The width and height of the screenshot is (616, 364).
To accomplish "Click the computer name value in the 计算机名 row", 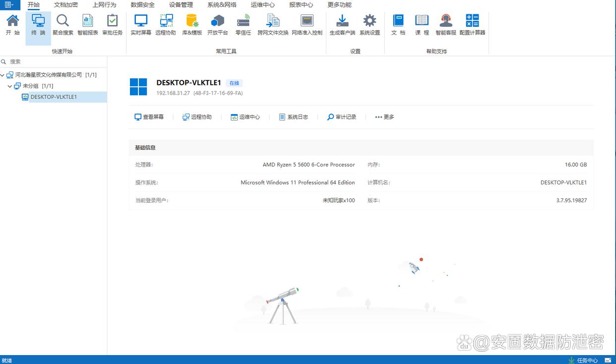I will [x=563, y=182].
